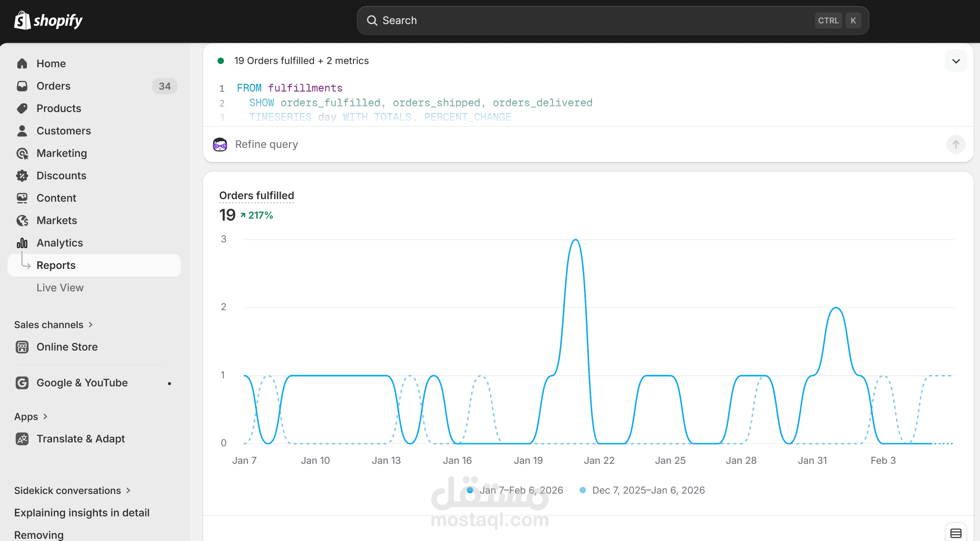980x541 pixels.
Task: Click the Shopify logo
Action: pyautogui.click(x=48, y=20)
